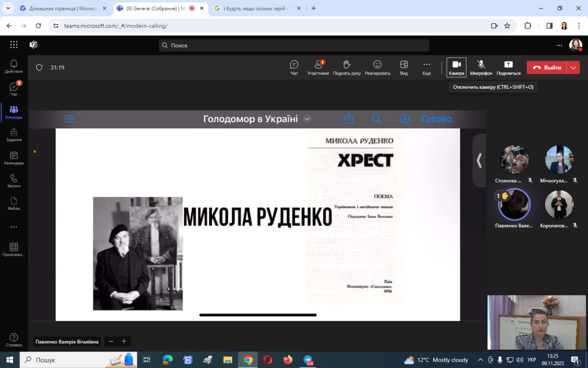Reload the Teams page
This screenshot has height=368, width=588.
[38, 26]
